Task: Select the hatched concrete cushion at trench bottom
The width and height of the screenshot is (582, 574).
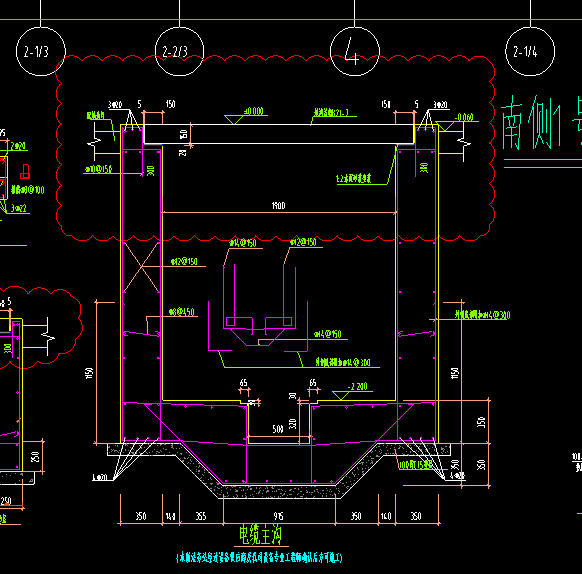Action: coord(279,492)
